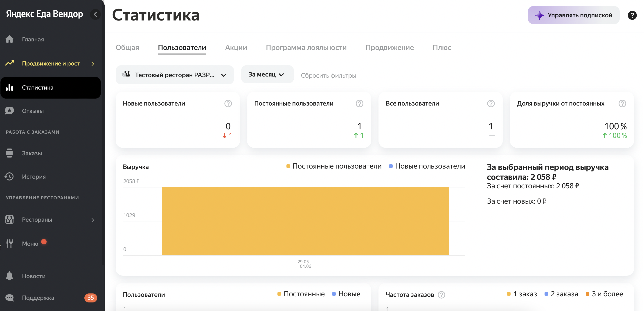Click the fork and knife icon for Меню
Viewport: 644px width, 311px height.
[9, 243]
